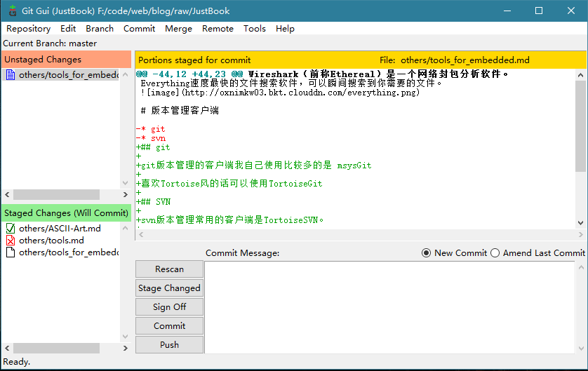The image size is (588, 371).
Task: Open the Branch menu
Action: point(100,29)
